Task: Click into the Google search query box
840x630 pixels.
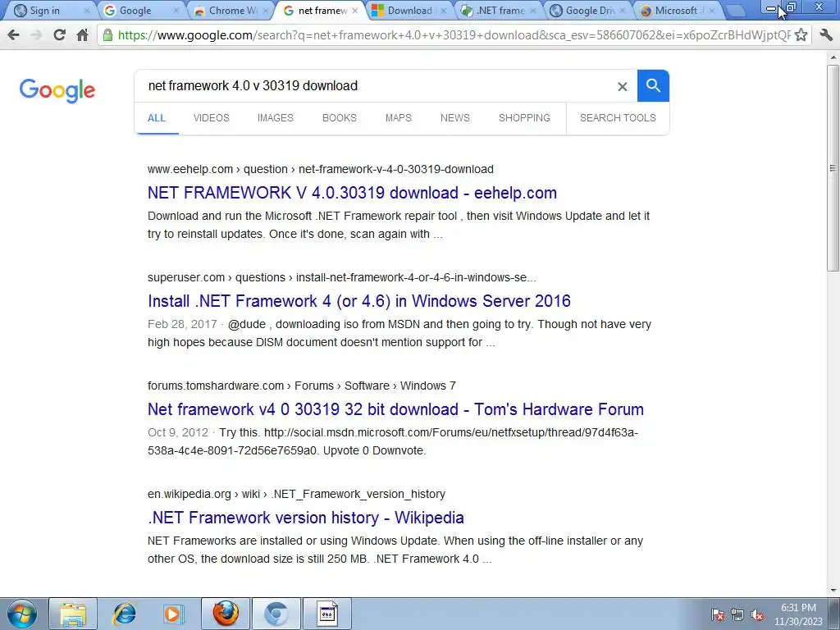Action: [375, 85]
